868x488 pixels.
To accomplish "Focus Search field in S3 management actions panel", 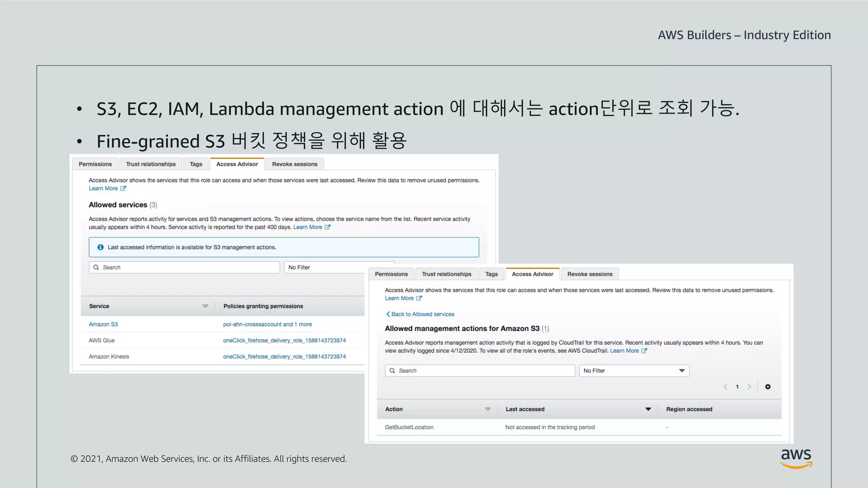I will click(480, 371).
